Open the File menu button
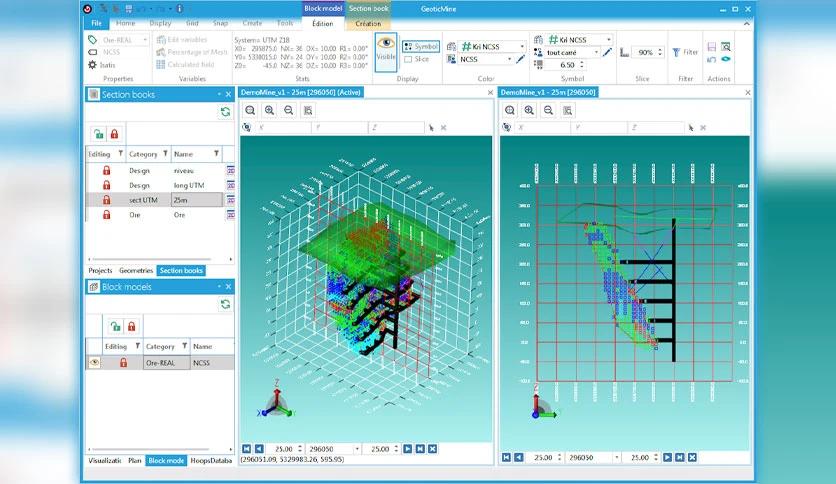836x484 pixels. point(97,23)
